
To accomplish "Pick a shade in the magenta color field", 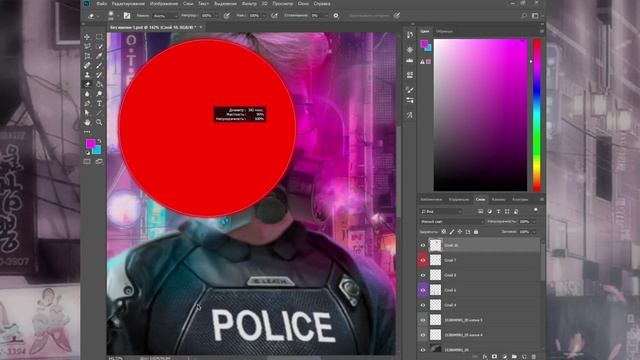I will (480, 115).
